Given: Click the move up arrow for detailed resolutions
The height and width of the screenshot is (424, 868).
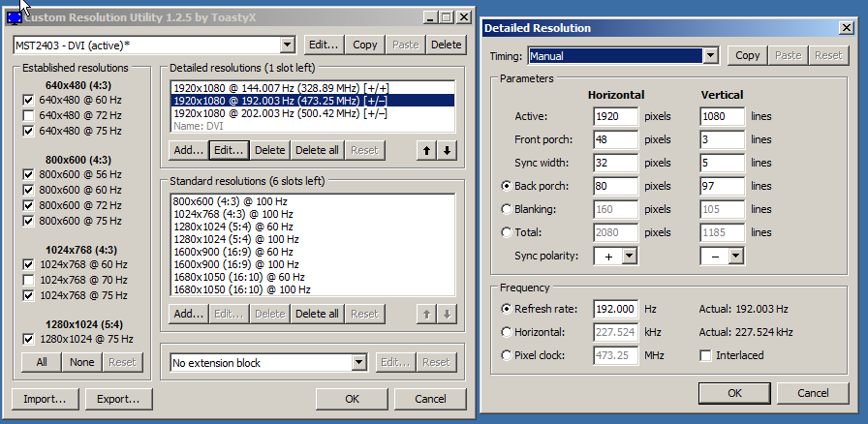Looking at the screenshot, I should (427, 150).
